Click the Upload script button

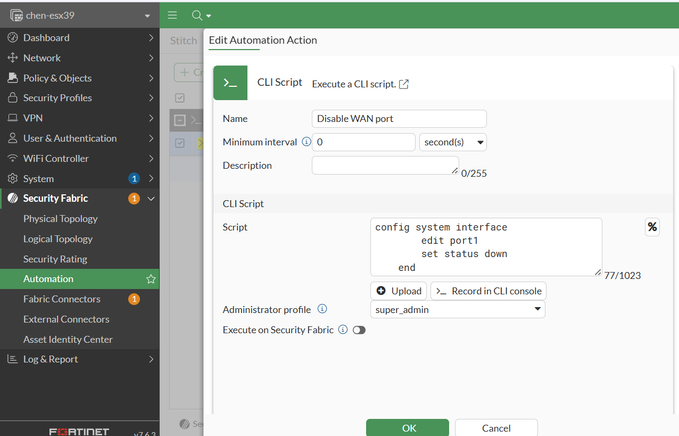click(x=399, y=291)
